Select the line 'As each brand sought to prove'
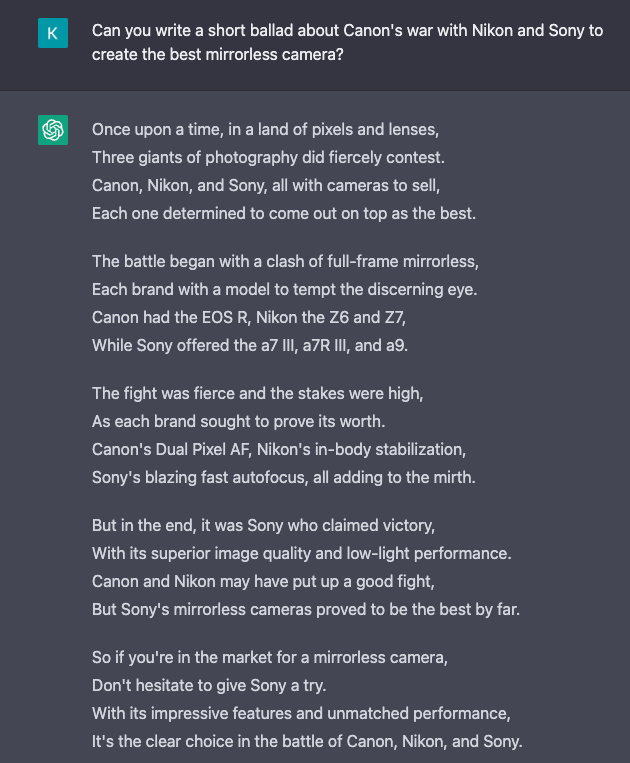The height and width of the screenshot is (763, 630). (x=238, y=421)
